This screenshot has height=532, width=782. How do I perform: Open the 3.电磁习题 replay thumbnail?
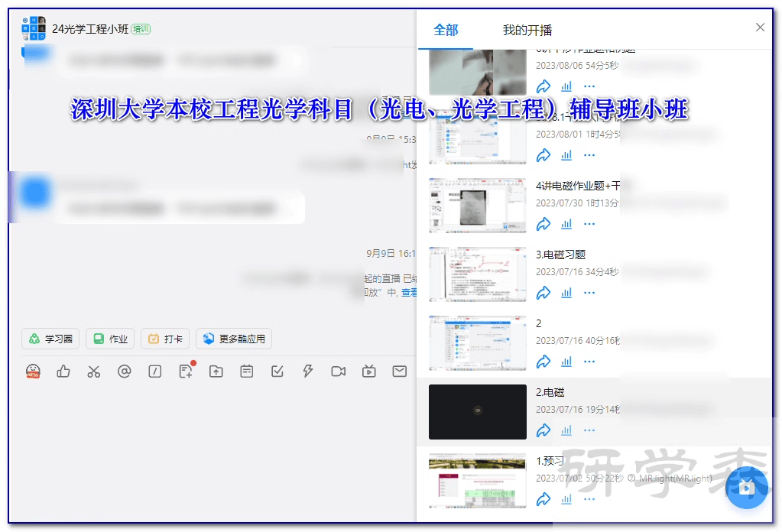click(x=478, y=274)
